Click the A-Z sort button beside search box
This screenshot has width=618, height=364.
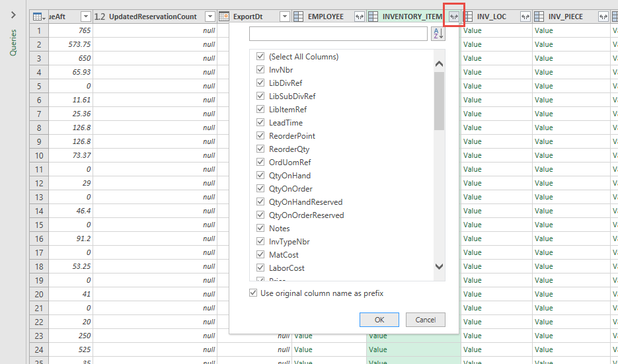[438, 34]
